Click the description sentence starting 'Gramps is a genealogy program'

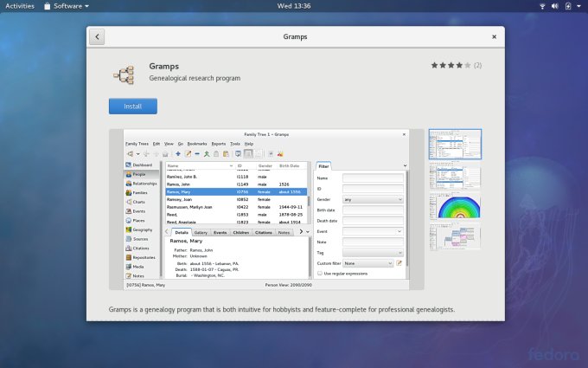(x=282, y=309)
